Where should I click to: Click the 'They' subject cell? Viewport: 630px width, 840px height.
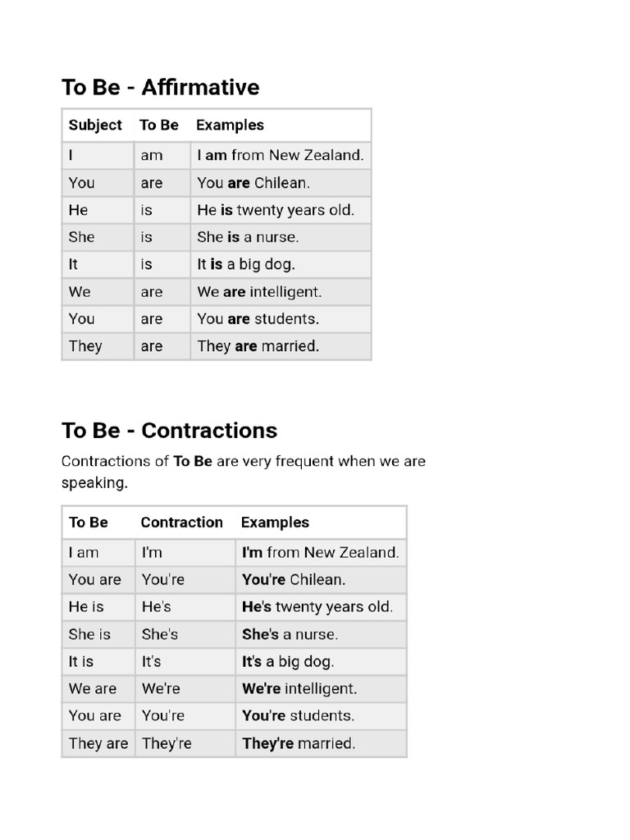pyautogui.click(x=98, y=346)
